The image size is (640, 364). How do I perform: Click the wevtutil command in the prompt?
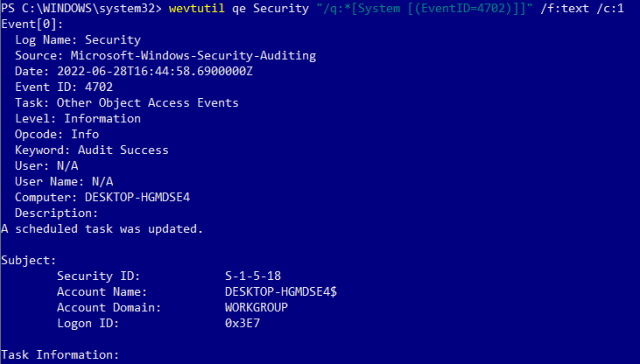click(x=196, y=9)
